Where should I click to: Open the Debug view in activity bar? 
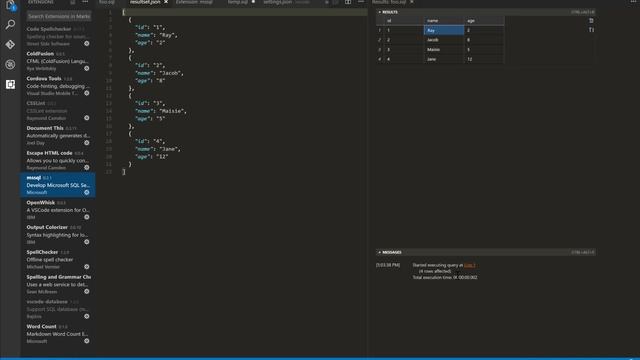point(10,64)
